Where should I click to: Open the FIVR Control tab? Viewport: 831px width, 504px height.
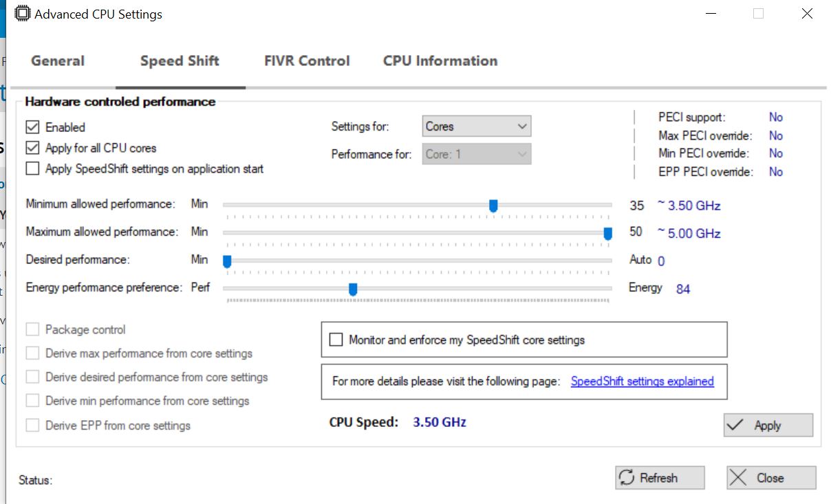[x=307, y=61]
